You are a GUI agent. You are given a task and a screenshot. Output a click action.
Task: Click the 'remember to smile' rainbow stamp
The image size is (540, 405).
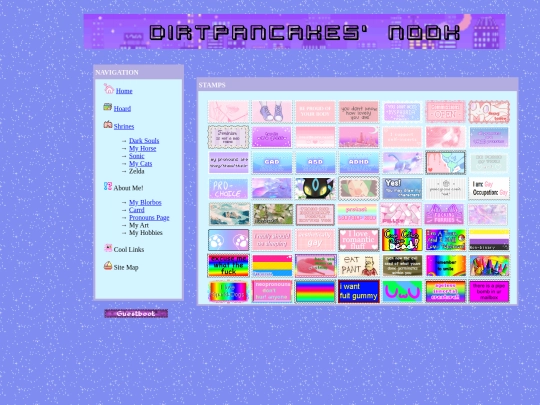click(445, 266)
